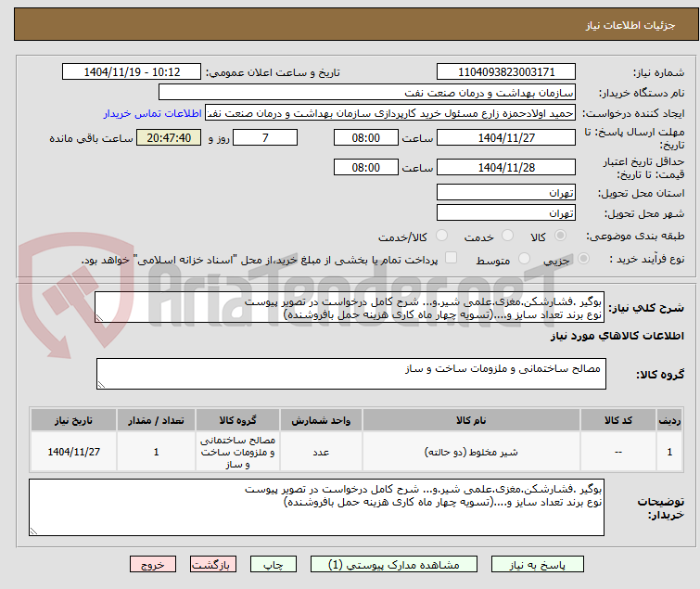The image size is (700, 589).
Task: Click the گروه کالا text area
Action: pos(350,374)
